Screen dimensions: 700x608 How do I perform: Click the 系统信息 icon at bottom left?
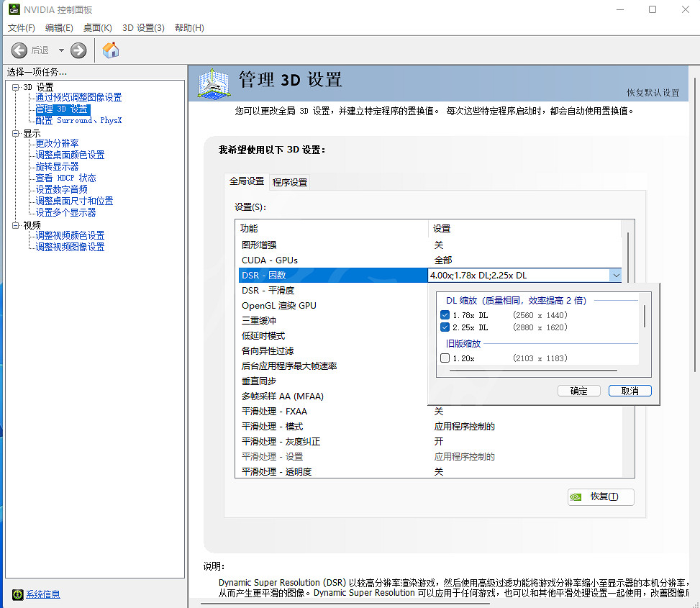18,594
